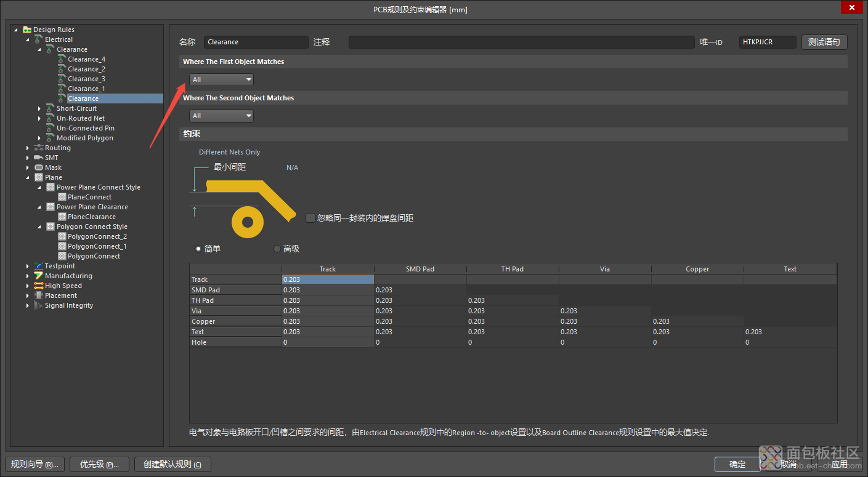Click the Design Rules root icon
The height and width of the screenshot is (477, 868).
click(x=27, y=30)
